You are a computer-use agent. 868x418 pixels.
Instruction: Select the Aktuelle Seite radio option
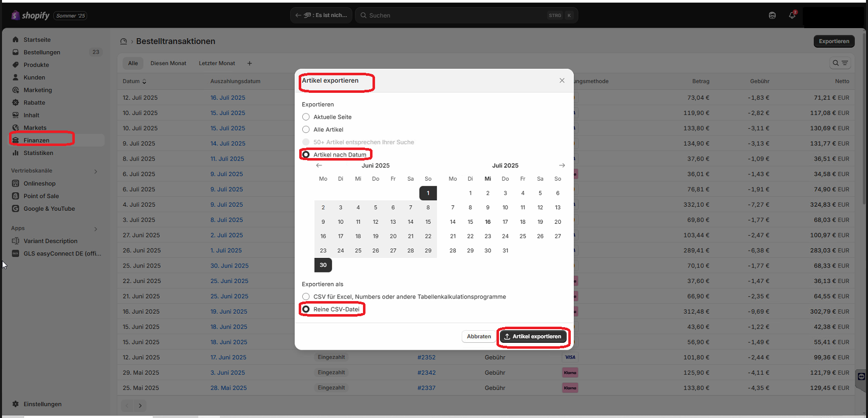306,117
